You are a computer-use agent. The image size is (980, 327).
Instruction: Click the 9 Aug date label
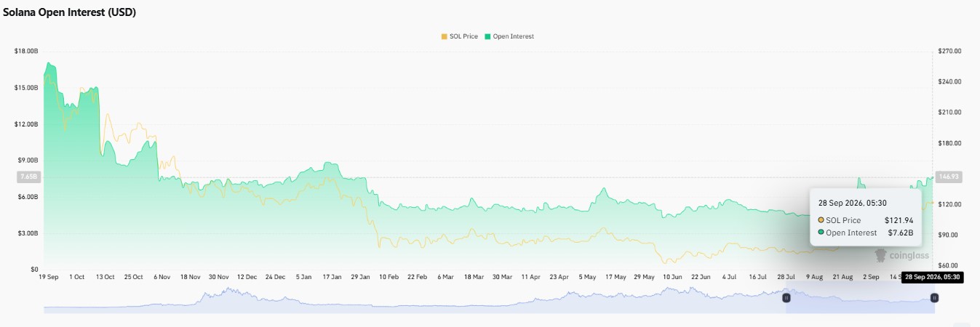pos(815,277)
